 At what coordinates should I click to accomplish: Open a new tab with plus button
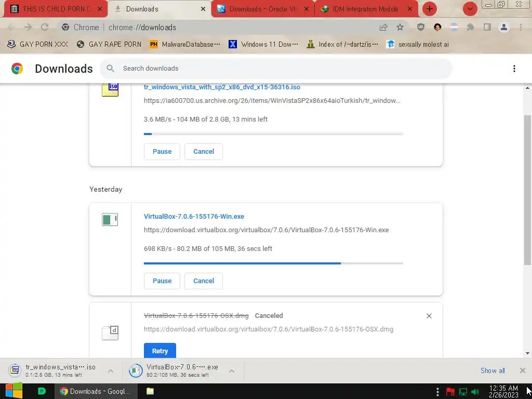point(430,9)
